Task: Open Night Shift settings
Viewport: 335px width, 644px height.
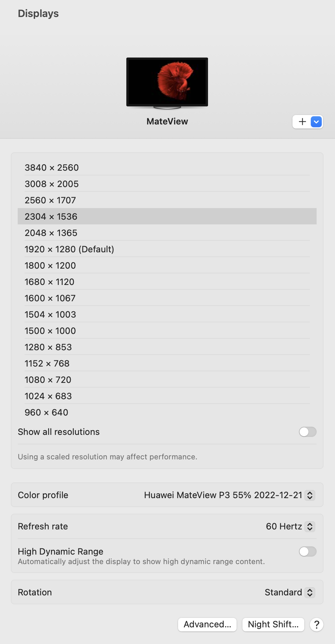Action: 273,625
